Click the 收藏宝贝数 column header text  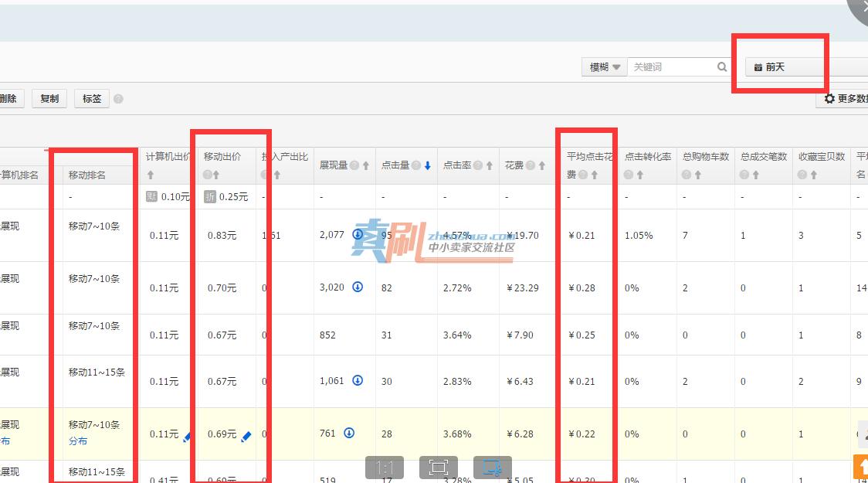[x=822, y=157]
